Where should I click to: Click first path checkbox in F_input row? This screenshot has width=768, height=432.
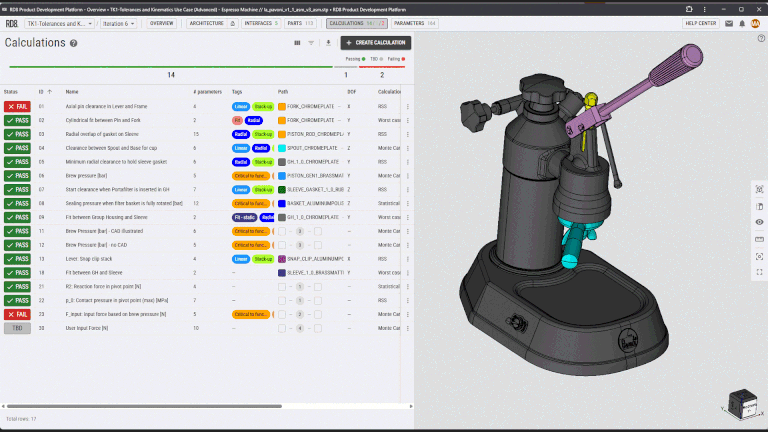(282, 314)
